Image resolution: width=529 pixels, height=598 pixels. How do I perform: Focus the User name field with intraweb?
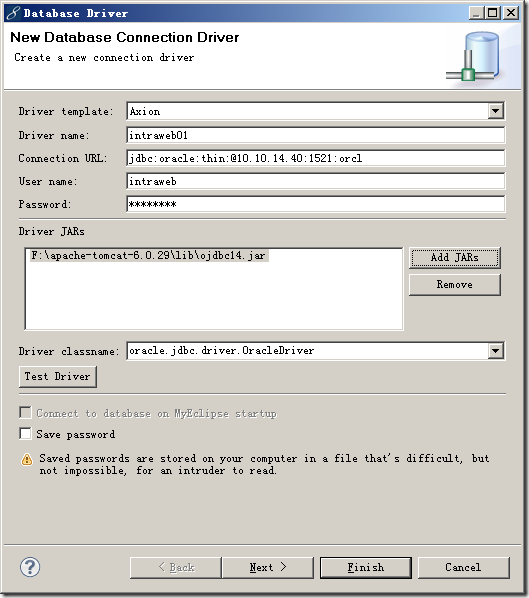[x=315, y=181]
